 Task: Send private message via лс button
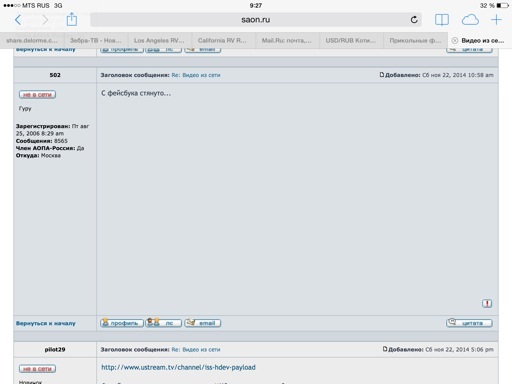tap(163, 323)
